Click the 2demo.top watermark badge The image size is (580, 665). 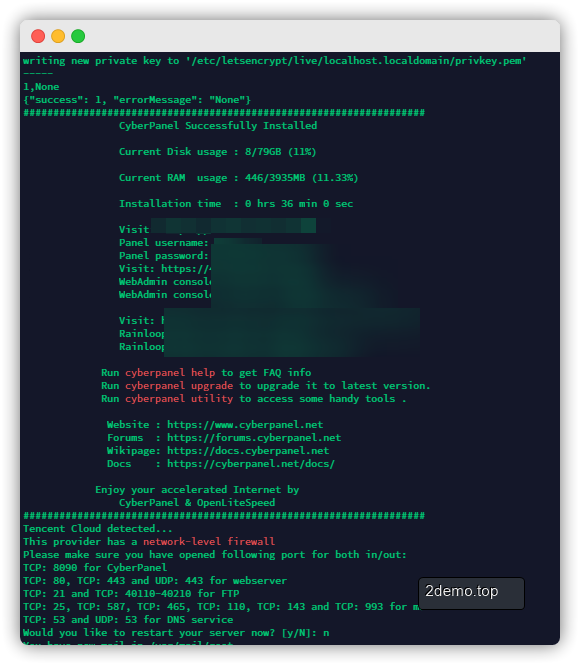471,592
